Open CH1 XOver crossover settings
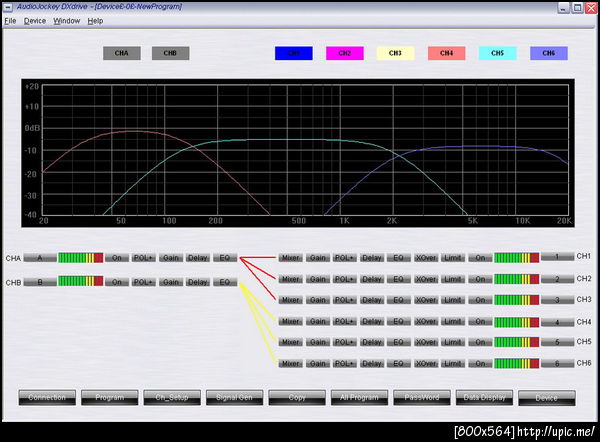600x442 pixels. (x=426, y=258)
